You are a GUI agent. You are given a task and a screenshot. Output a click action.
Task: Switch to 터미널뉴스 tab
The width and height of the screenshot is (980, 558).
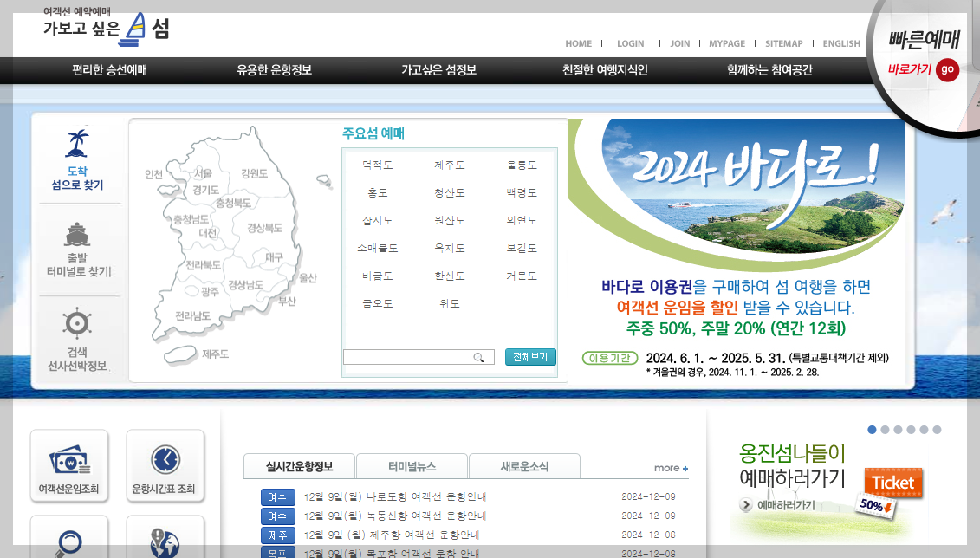[412, 466]
